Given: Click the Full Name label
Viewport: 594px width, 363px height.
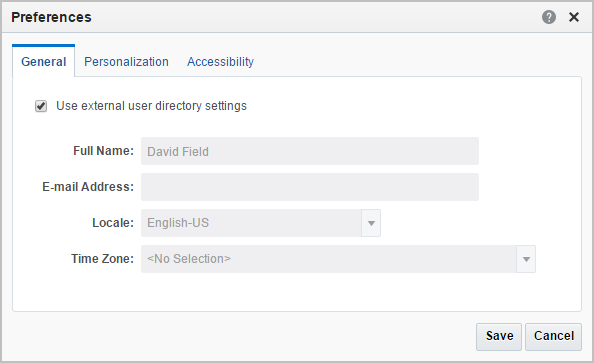Looking at the screenshot, I should click(103, 151).
